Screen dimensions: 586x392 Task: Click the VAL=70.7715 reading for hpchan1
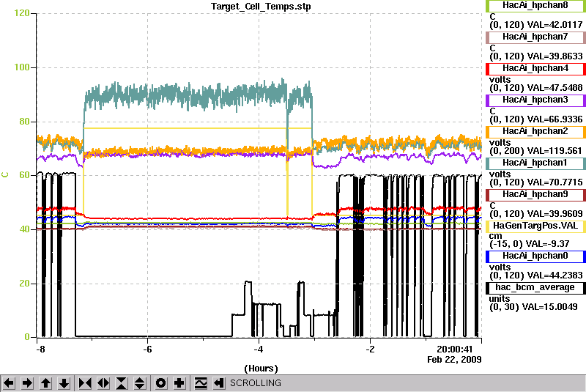pos(555,182)
